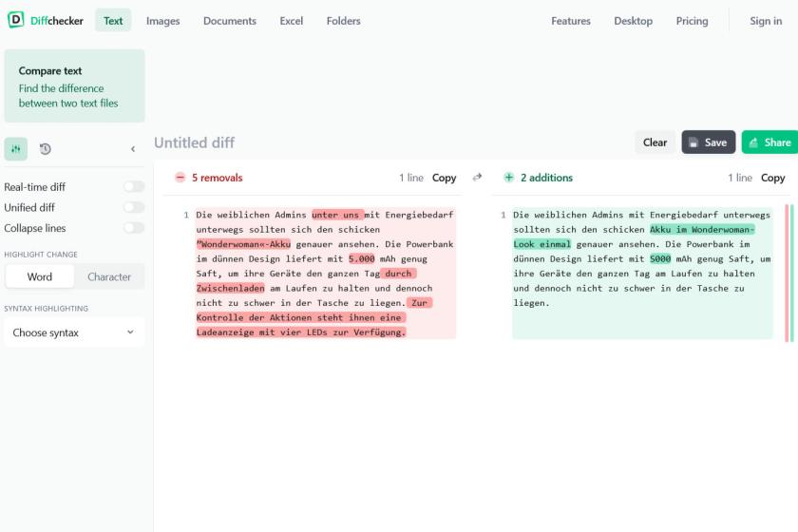Click '1 line' label above additions pane
This screenshot has width=798, height=532.
pyautogui.click(x=740, y=178)
